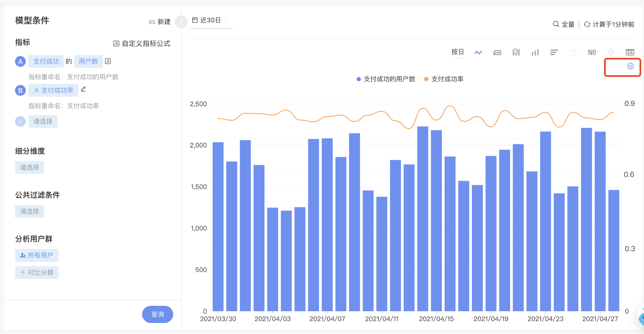Click the bar above 2021/03/30

pyautogui.click(x=218, y=227)
